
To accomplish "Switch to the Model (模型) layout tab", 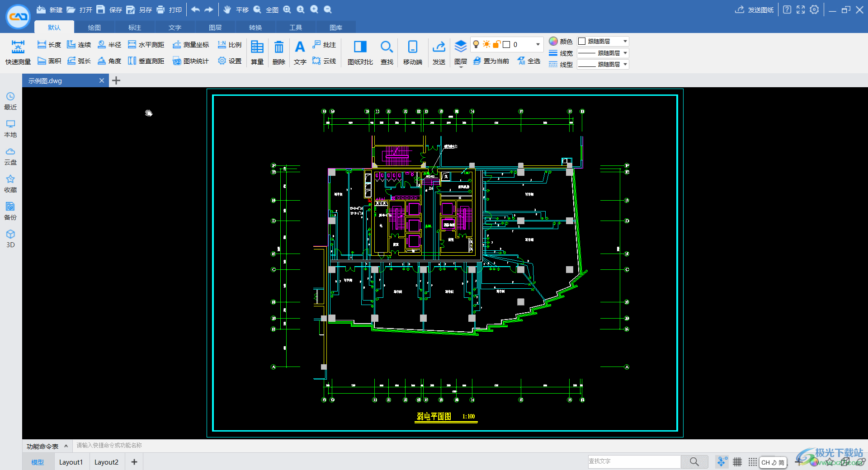I will tap(38, 462).
